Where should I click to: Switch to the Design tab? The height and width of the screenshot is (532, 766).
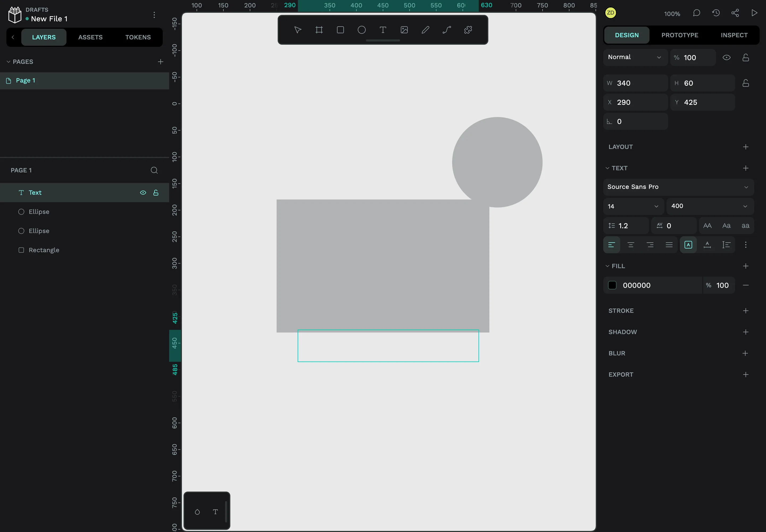627,35
